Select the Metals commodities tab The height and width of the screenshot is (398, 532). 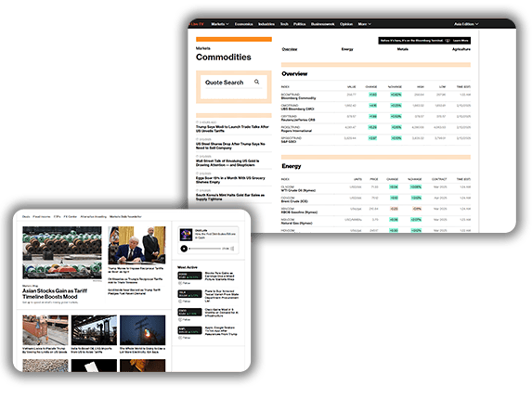point(402,49)
